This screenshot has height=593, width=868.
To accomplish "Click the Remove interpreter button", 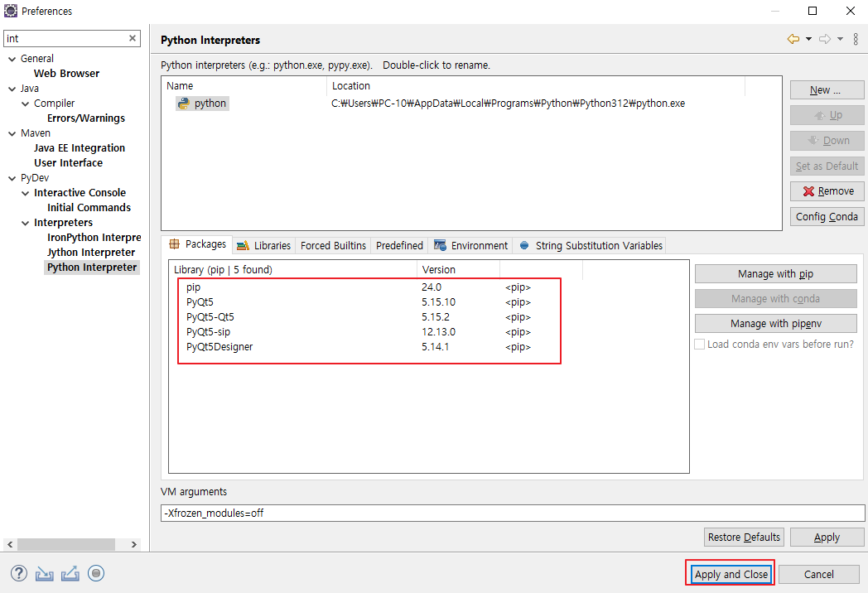I will [x=827, y=191].
